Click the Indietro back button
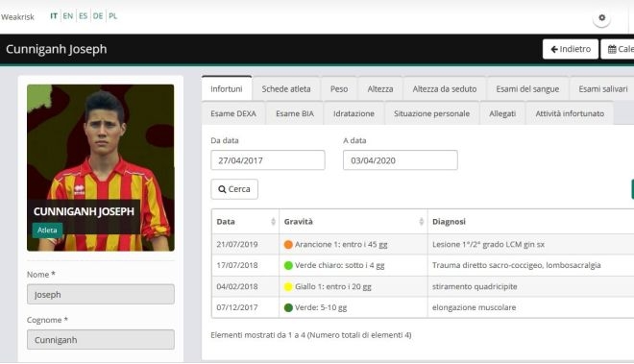Image resolution: width=634 pixels, height=364 pixels. pos(570,49)
